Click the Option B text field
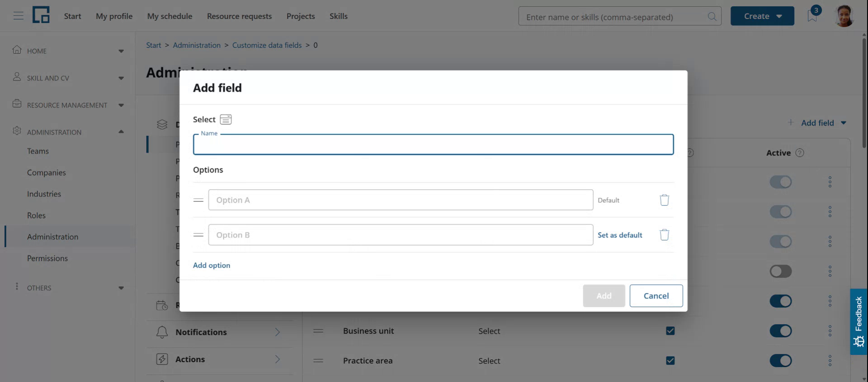The image size is (868, 382). 401,235
